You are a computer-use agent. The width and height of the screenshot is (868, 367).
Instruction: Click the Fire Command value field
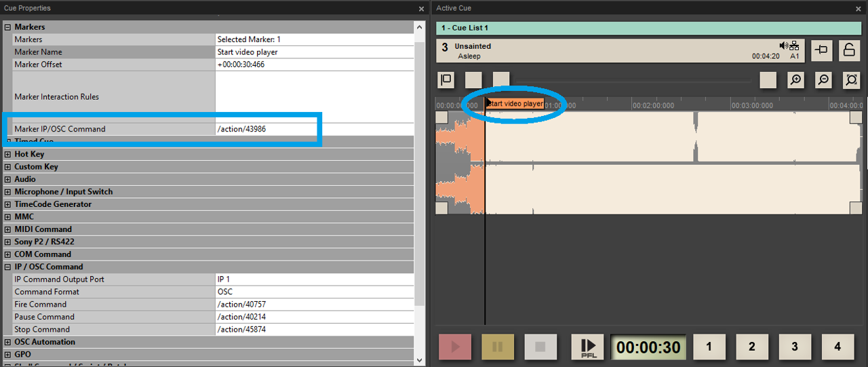314,305
